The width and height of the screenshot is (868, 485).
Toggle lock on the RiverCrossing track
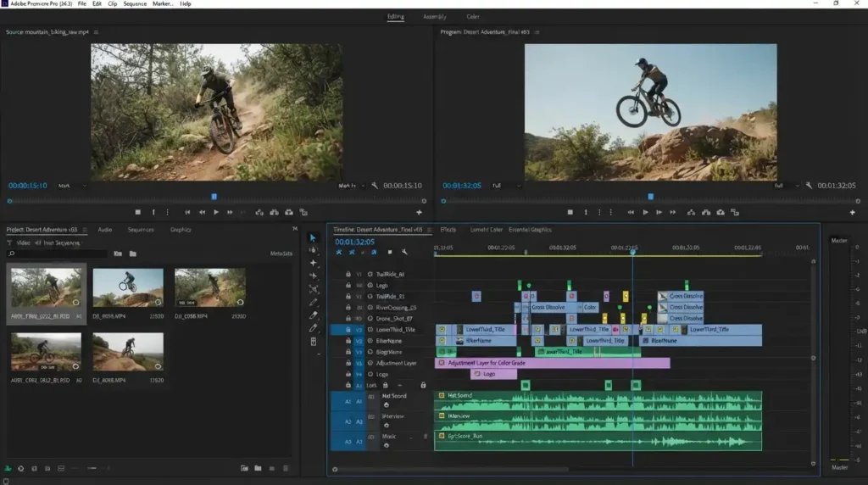click(x=348, y=307)
